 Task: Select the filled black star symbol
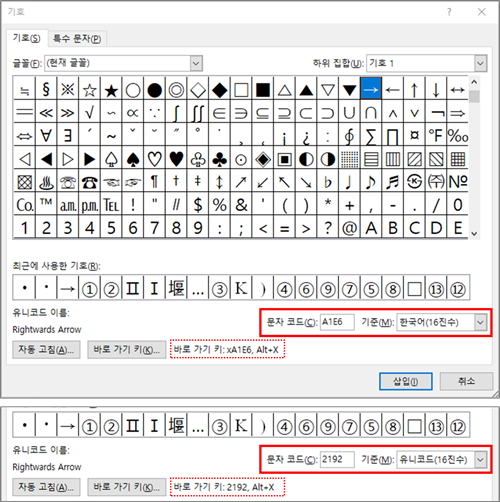pos(111,89)
